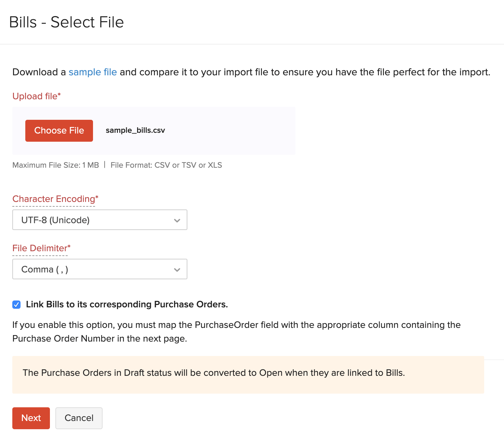Open the Character Encoding dropdown
The height and width of the screenshot is (447, 504).
click(x=100, y=220)
